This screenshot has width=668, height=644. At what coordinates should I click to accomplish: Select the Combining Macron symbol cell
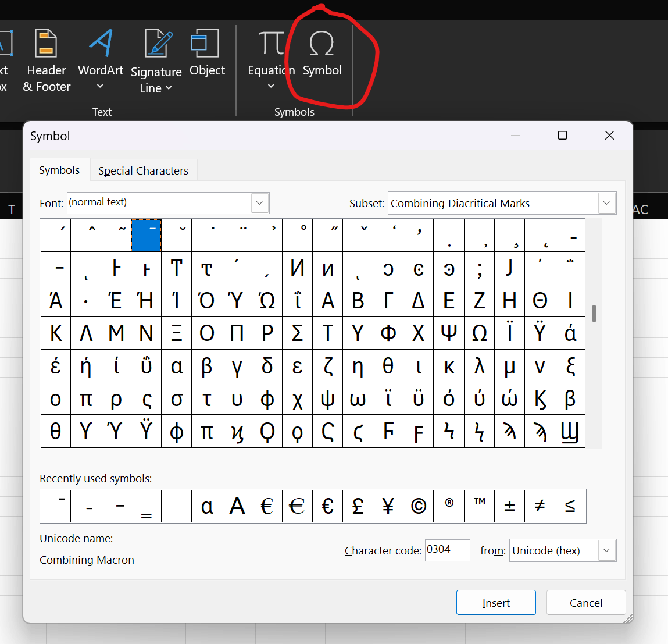tap(146, 235)
